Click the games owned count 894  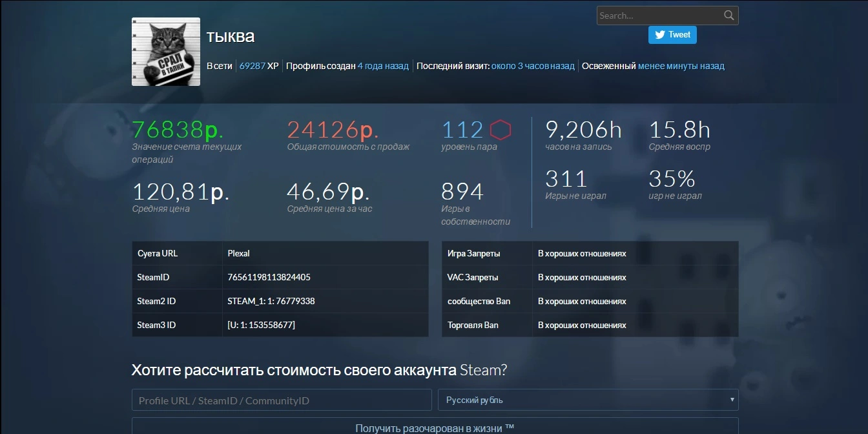pos(462,192)
